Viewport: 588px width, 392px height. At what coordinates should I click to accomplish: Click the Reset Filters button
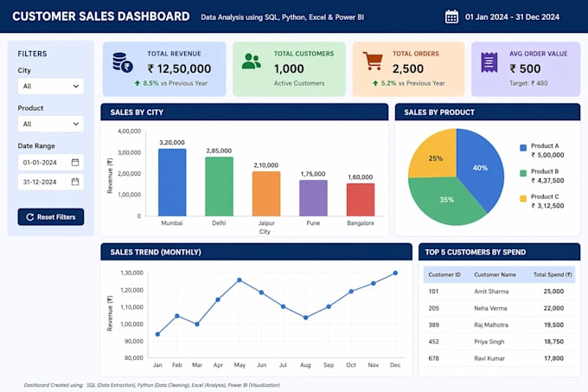point(51,217)
